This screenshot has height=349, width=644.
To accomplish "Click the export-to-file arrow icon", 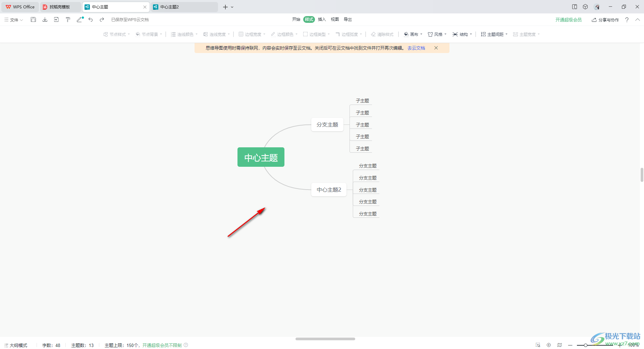I will click(56, 19).
